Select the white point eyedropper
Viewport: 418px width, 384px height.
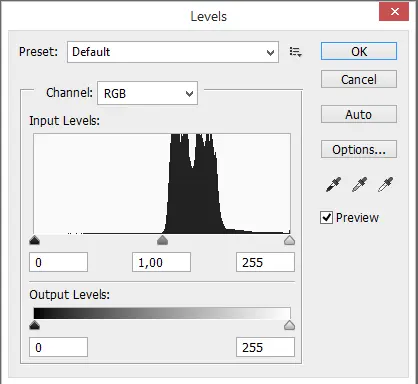[x=385, y=184]
